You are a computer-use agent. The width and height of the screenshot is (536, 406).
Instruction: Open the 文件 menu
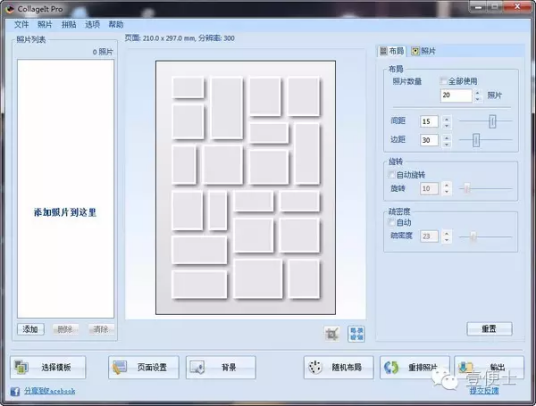(x=21, y=25)
